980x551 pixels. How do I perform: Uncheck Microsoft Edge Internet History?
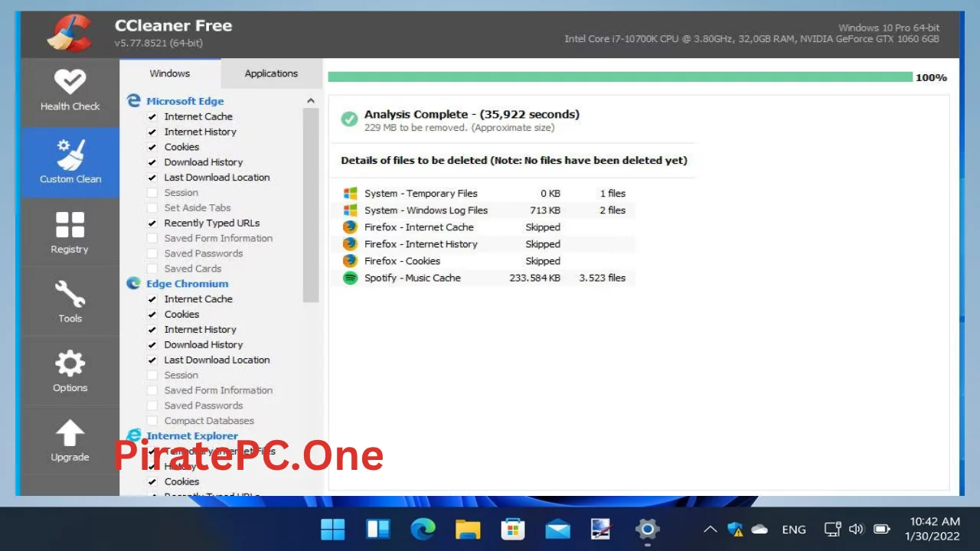(152, 132)
